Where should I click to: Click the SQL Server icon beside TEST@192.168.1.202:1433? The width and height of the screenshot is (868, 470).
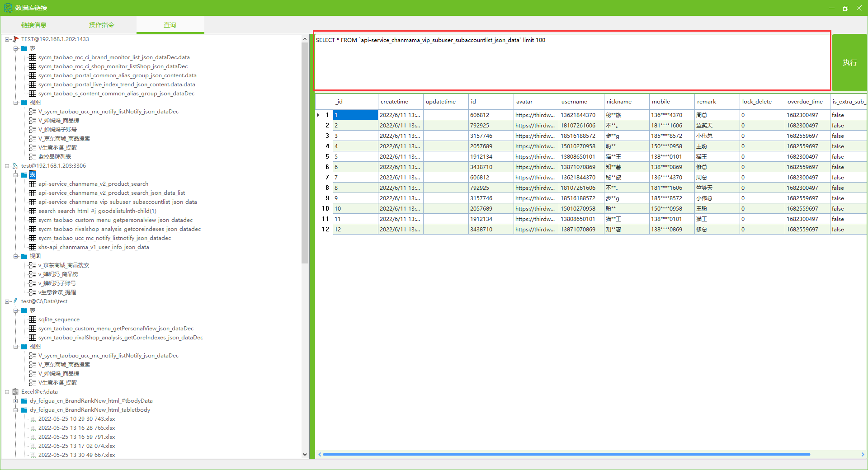[x=15, y=39]
